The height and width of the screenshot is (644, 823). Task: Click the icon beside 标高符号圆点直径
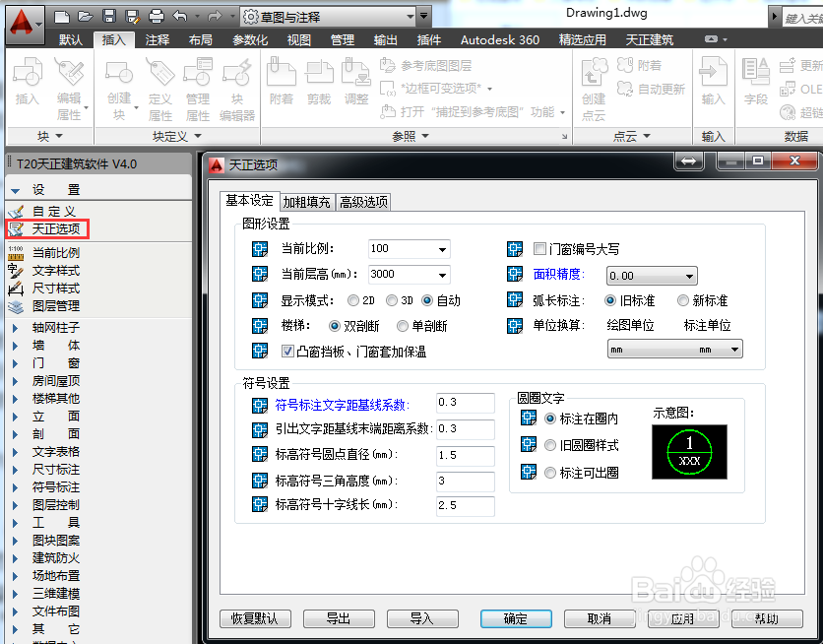[x=260, y=454]
